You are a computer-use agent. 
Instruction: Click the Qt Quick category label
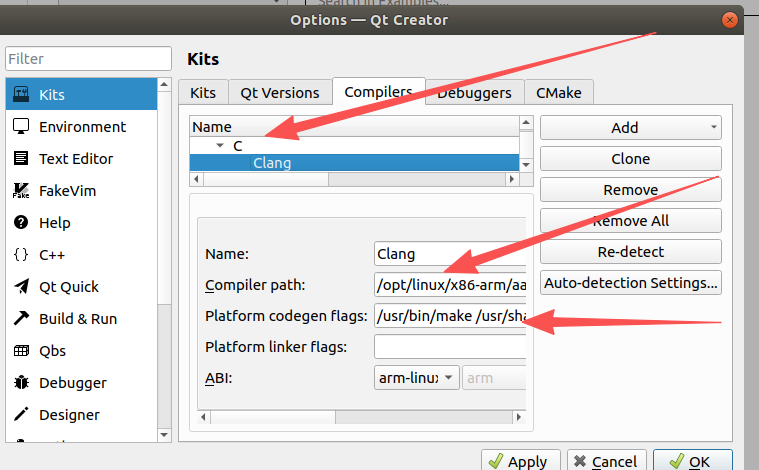coord(69,287)
